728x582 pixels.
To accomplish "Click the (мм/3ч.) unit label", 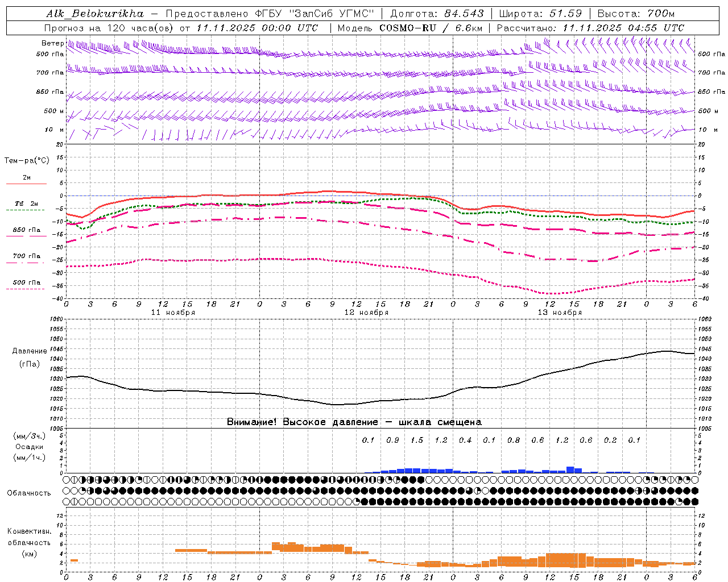I will click(30, 436).
